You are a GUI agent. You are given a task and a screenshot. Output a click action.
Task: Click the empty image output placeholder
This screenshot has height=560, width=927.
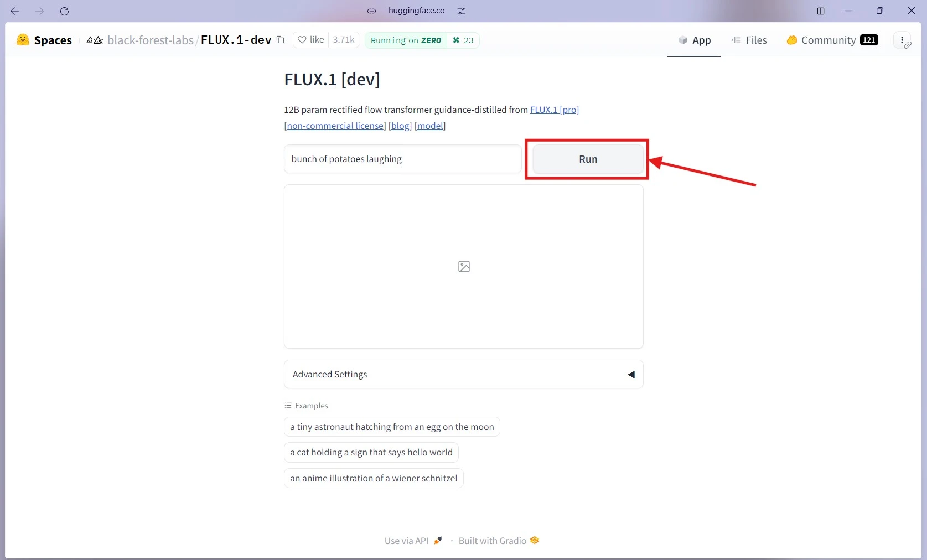click(464, 267)
